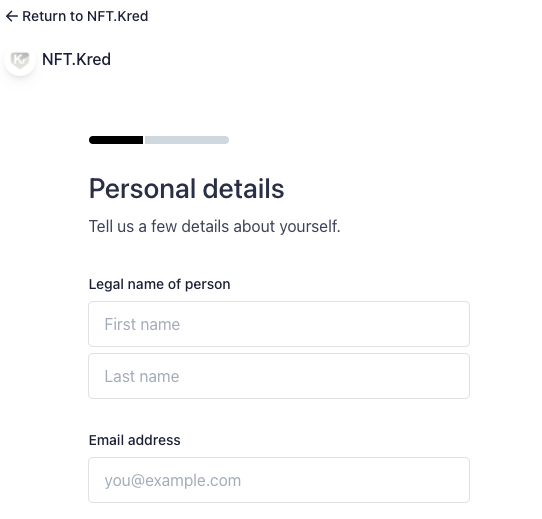Click the Legal name of person label
This screenshot has width=542, height=519.
click(x=159, y=284)
